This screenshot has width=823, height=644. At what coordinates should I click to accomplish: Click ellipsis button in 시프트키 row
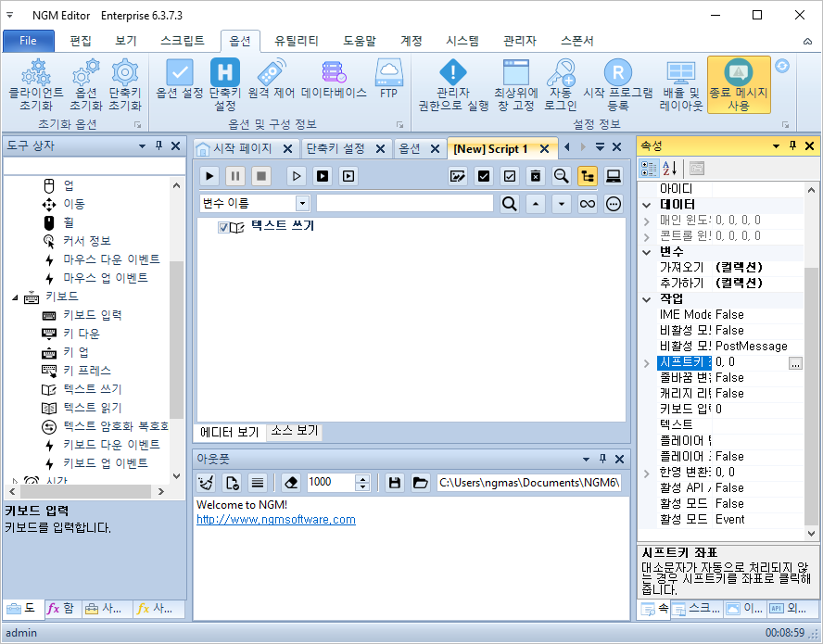click(x=795, y=362)
